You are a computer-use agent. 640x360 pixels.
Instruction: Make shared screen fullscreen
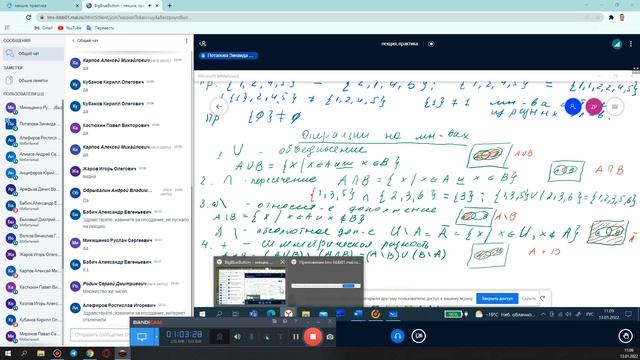click(636, 71)
